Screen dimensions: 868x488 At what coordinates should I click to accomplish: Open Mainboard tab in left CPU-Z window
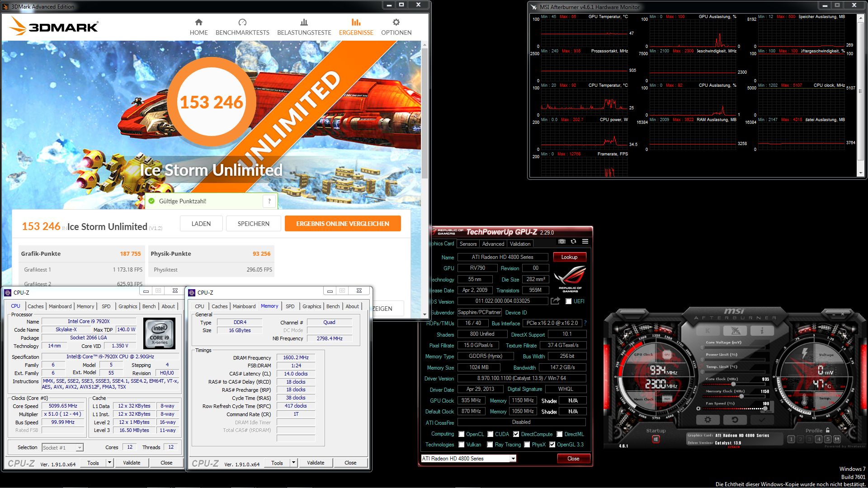60,306
